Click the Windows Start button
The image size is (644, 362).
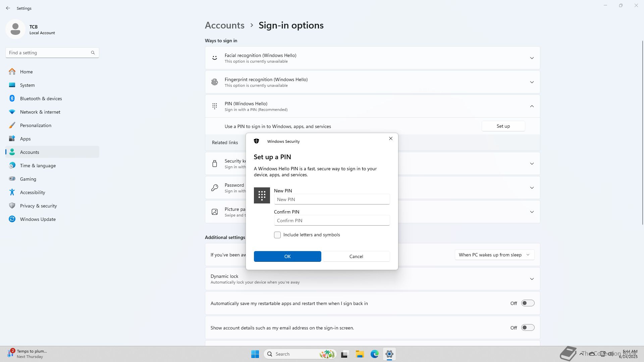(x=255, y=354)
